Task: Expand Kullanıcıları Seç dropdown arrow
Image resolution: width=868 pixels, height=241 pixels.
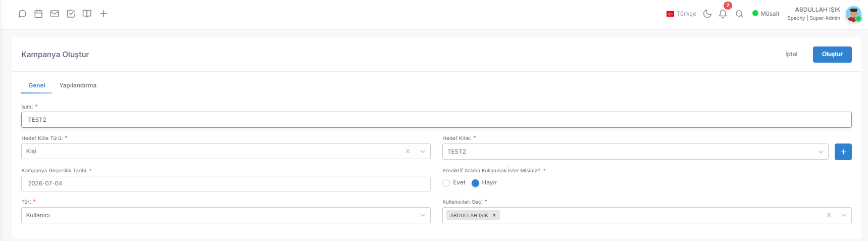Action: [844, 215]
